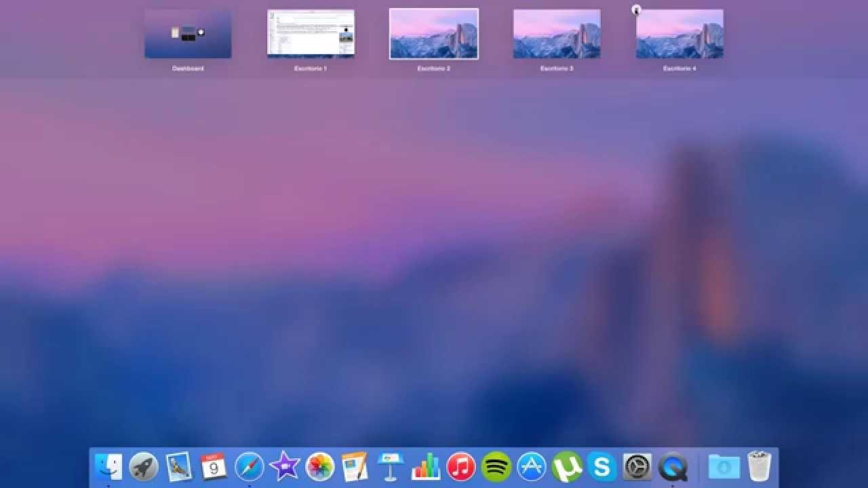Switch to the Dashboard space
868x488 pixels.
188,34
